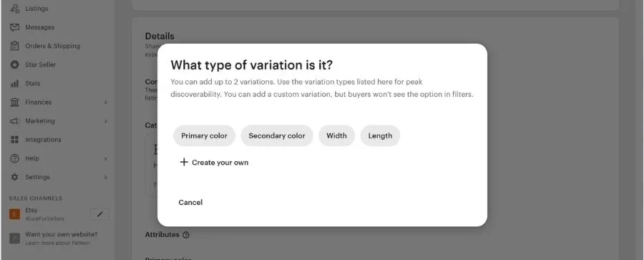Screen dimensions: 644x260
Task: Expand the Finances submenu chevron
Action: coord(106,102)
